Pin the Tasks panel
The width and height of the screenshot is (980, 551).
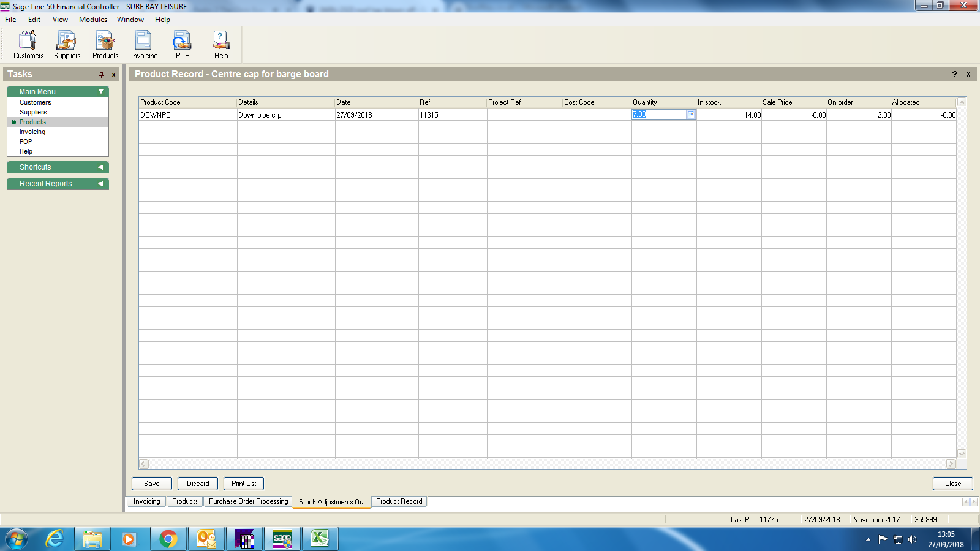click(x=102, y=75)
